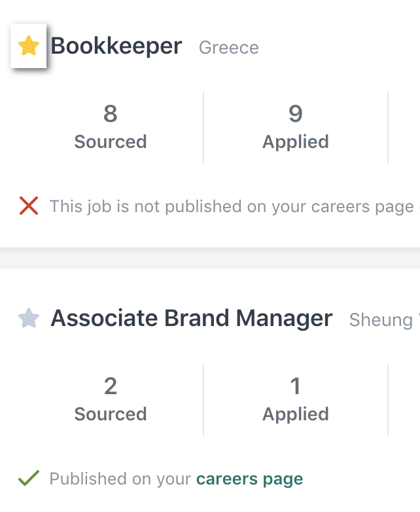The width and height of the screenshot is (420, 512).
Task: Star the Associate Brand Manager job
Action: click(29, 318)
